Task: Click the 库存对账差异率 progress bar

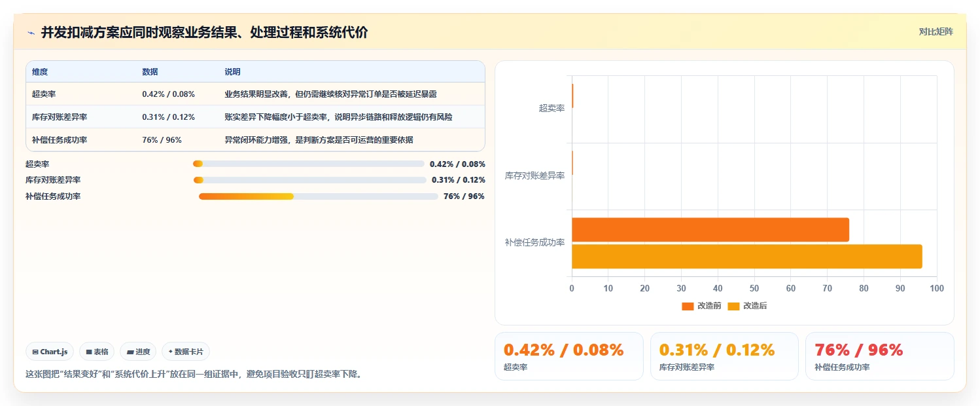Action: click(x=309, y=180)
